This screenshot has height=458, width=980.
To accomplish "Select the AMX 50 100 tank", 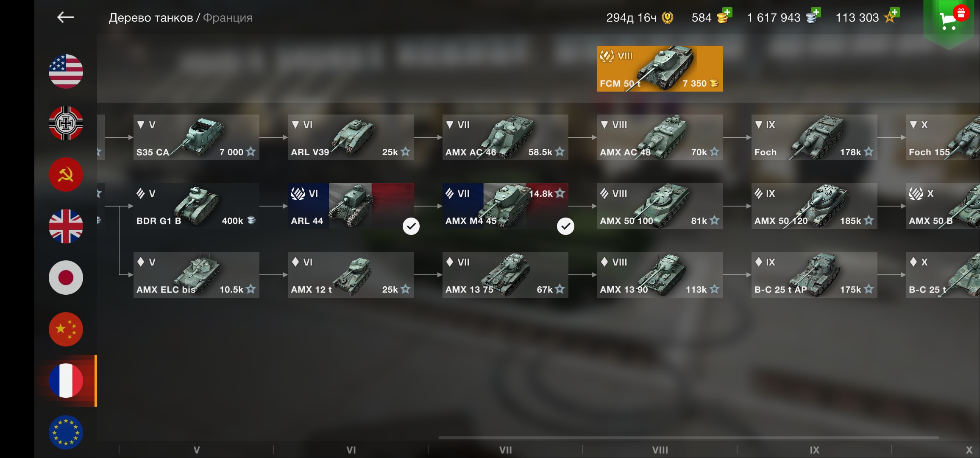I will point(660,206).
